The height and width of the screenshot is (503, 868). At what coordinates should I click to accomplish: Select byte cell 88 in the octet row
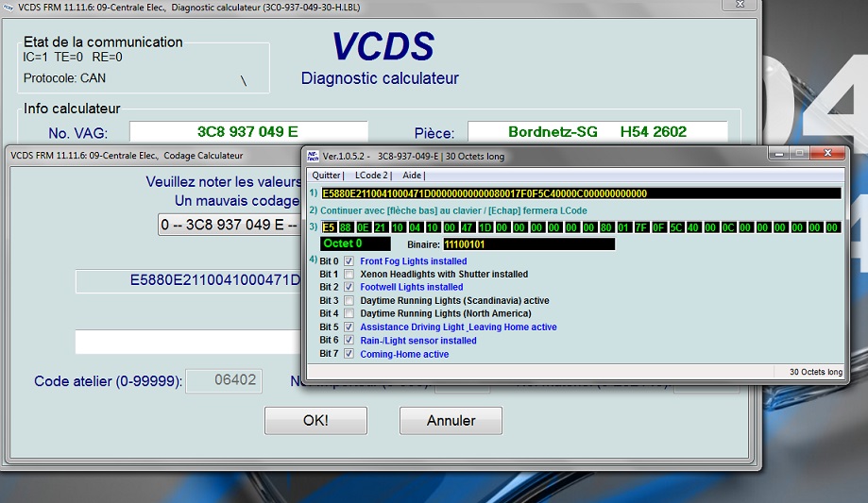[346, 227]
